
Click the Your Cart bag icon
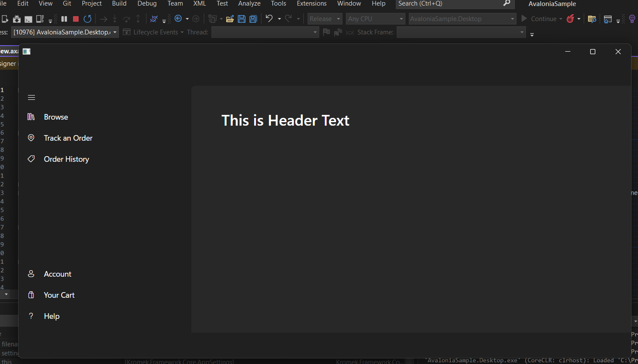tap(31, 295)
